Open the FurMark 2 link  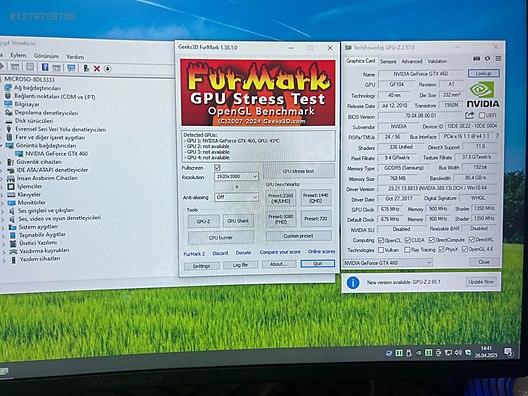tap(194, 254)
